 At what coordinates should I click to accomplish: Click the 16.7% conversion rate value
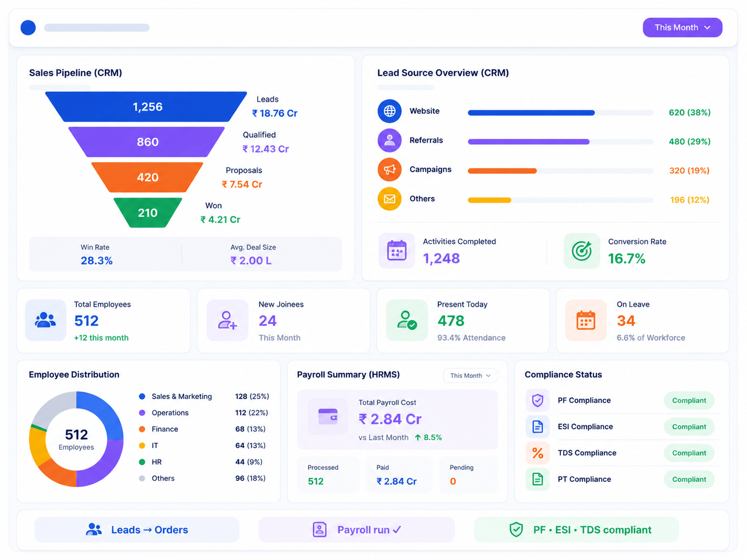[627, 259]
